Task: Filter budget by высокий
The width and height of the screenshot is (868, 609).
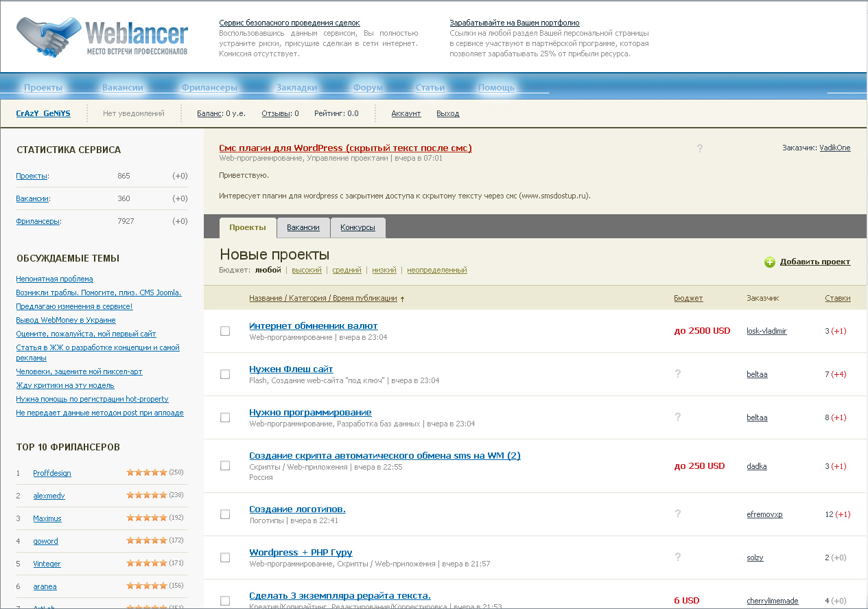Action: click(x=307, y=270)
